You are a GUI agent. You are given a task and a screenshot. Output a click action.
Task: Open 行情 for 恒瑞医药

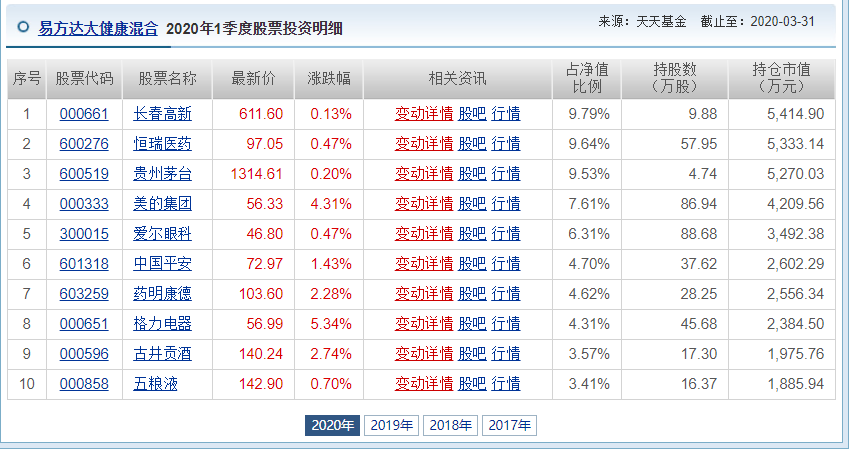505,144
